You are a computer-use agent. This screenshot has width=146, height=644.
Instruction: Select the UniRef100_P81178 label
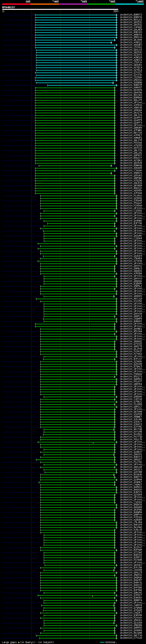coord(131,440)
